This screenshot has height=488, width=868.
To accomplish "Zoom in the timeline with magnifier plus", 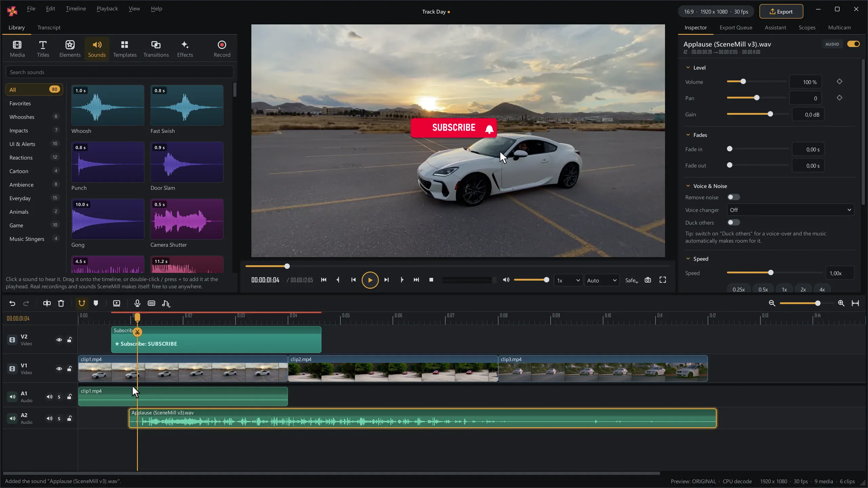I will (841, 303).
